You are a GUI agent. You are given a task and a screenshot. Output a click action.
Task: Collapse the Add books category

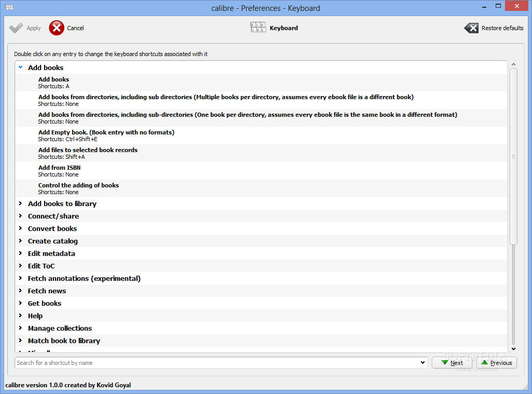(x=21, y=67)
